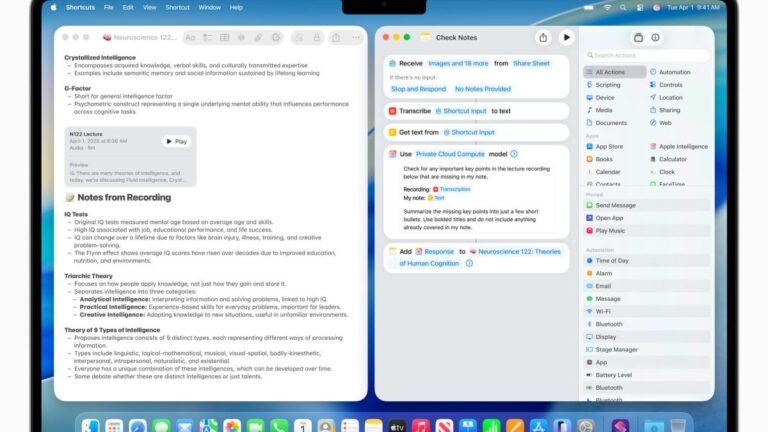Run the Check Notes shortcut
Screen dimensions: 768x432
pos(567,37)
